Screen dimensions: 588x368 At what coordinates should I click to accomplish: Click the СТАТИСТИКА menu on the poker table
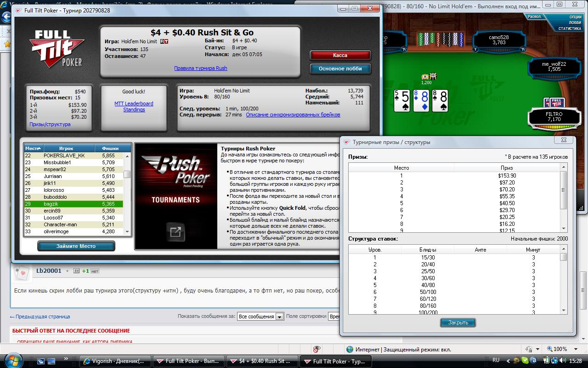pos(570,29)
